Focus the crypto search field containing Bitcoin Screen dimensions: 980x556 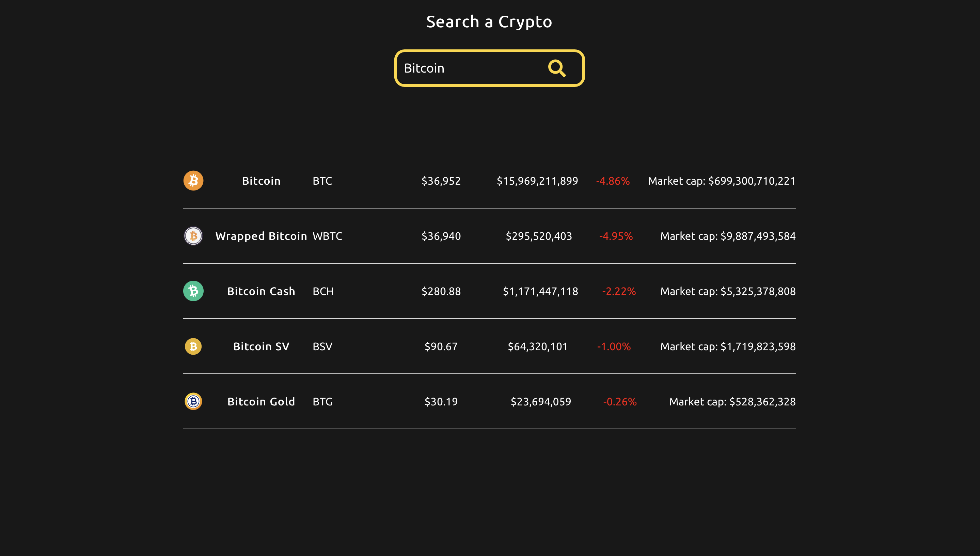coord(489,68)
